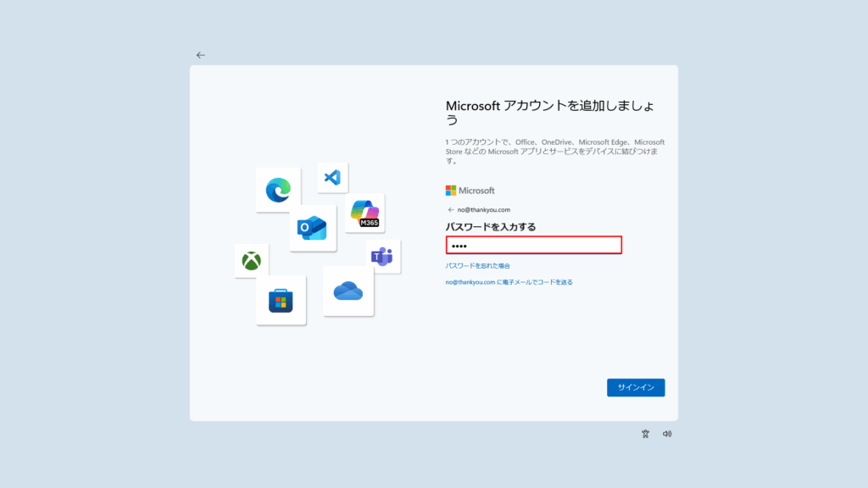The height and width of the screenshot is (488, 868).
Task: Open the パスワードを忘れた場合 link
Action: coord(478,265)
